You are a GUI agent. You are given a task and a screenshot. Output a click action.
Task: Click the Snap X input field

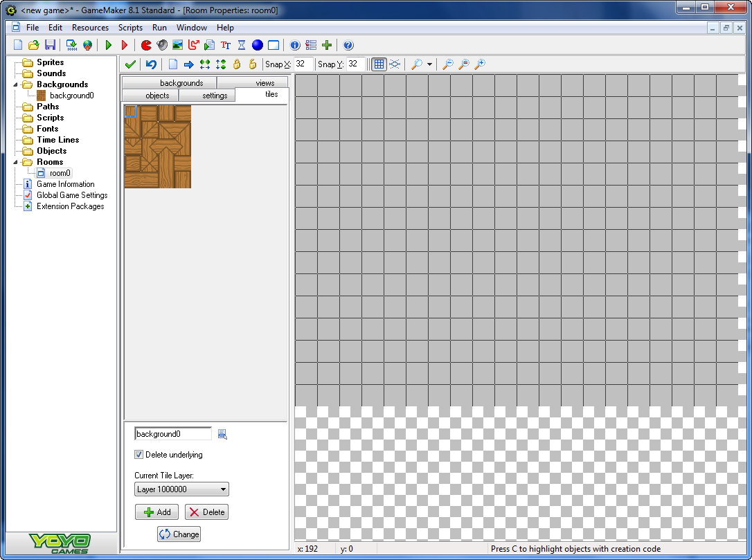click(x=303, y=64)
